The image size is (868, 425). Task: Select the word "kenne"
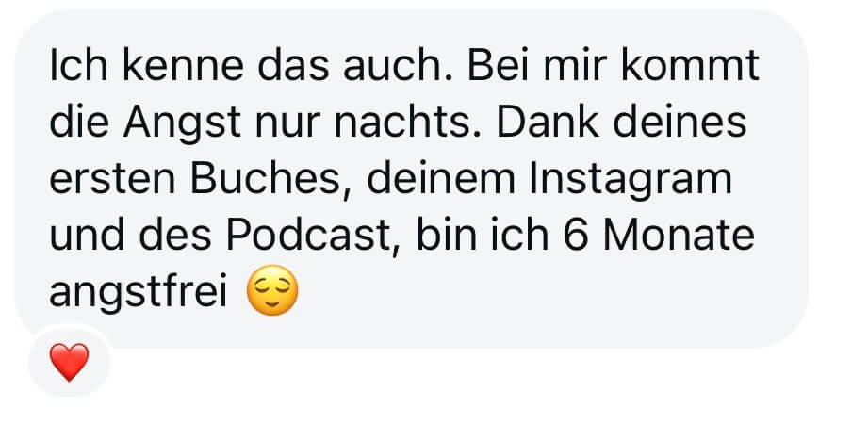183,65
